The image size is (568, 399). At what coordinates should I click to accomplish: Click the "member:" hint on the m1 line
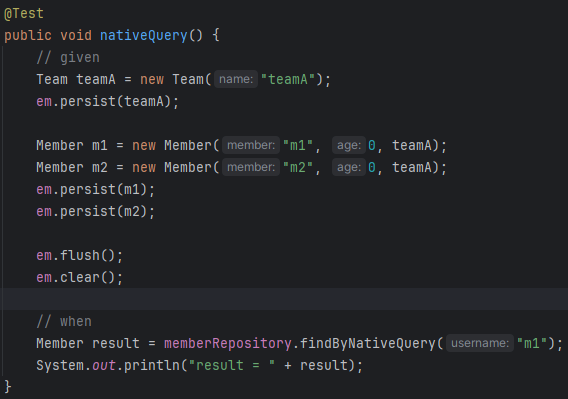point(251,145)
